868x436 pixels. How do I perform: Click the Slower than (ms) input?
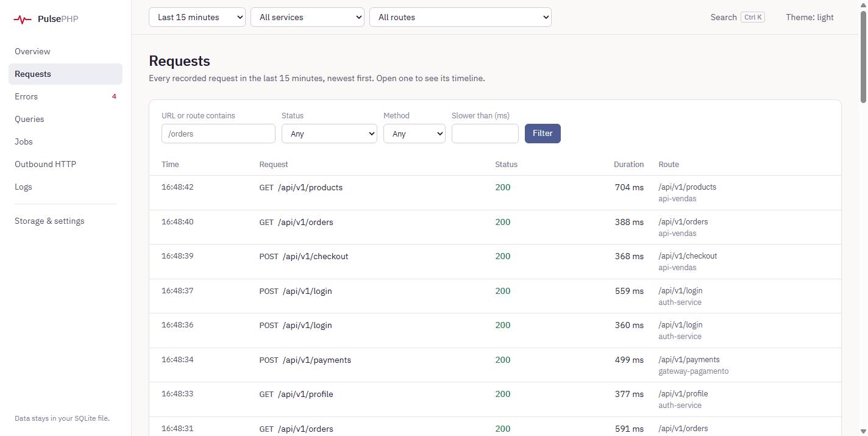coord(485,134)
